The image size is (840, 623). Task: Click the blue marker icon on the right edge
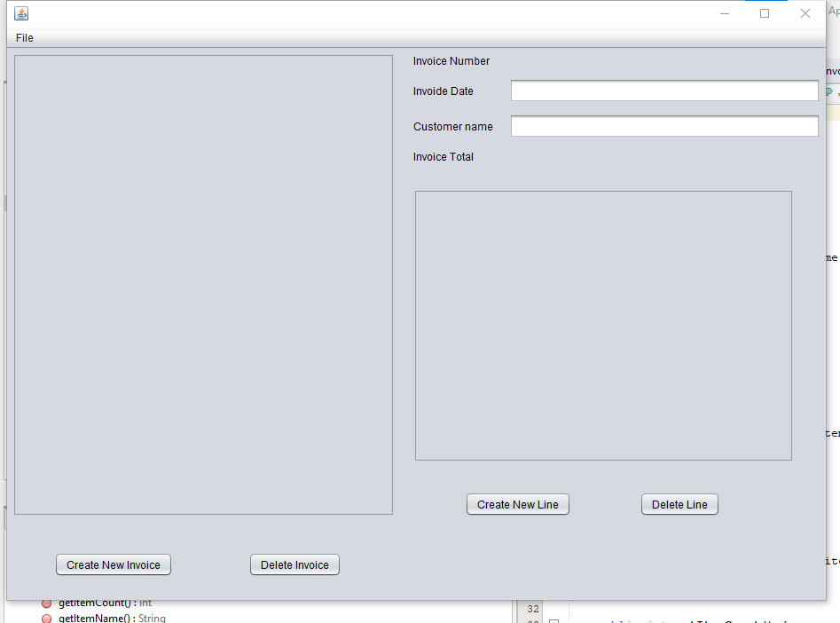pos(829,91)
